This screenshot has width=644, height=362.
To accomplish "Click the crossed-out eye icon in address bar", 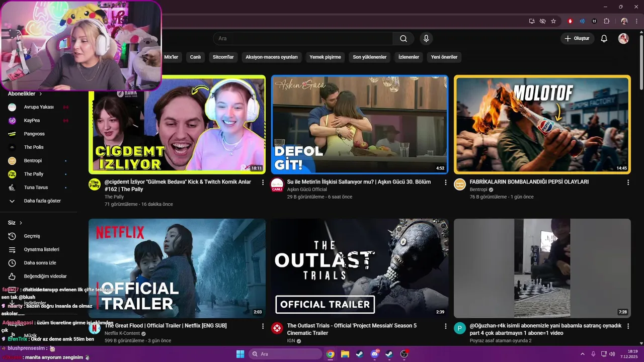I will 542,21.
